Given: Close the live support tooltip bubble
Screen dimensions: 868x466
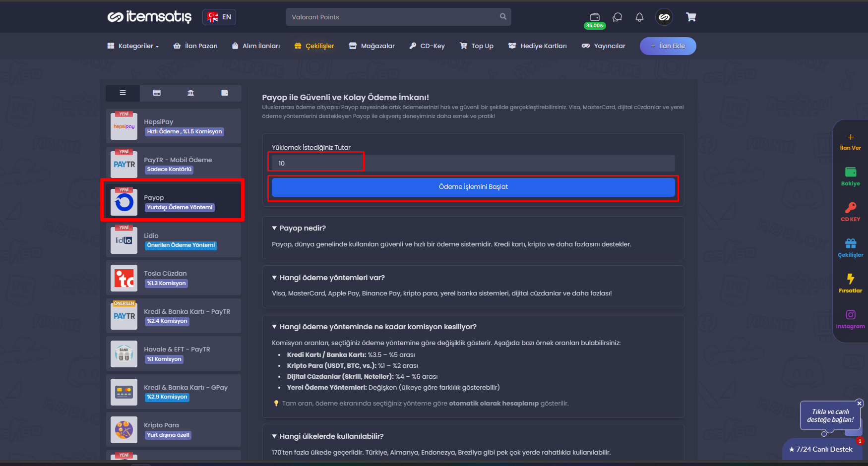Looking at the screenshot, I should click(x=860, y=404).
